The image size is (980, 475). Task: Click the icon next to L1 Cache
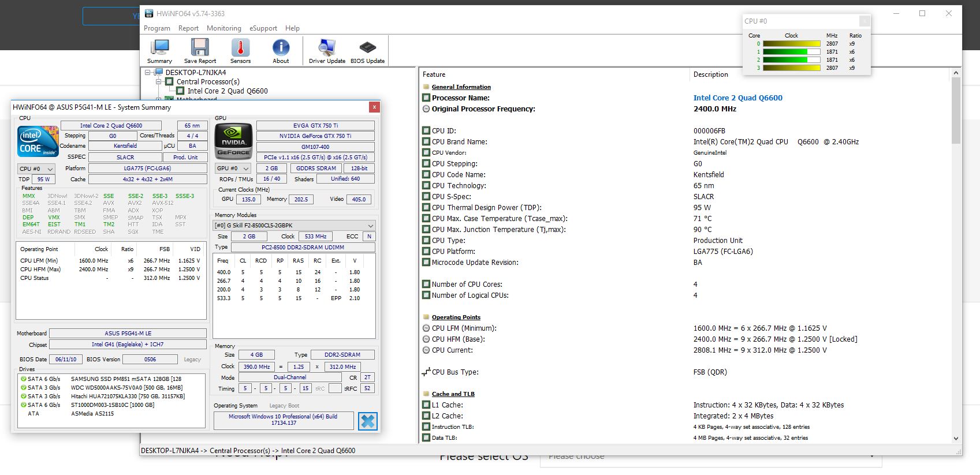pos(426,405)
